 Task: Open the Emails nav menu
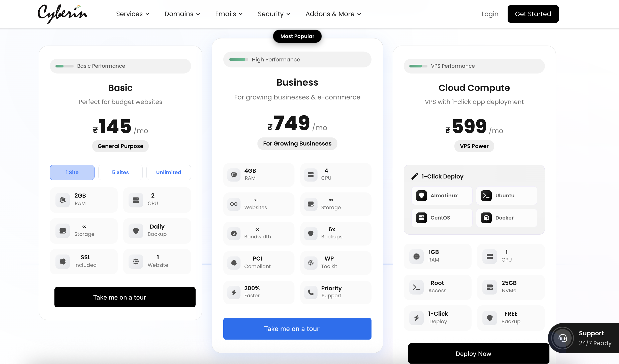(x=229, y=14)
